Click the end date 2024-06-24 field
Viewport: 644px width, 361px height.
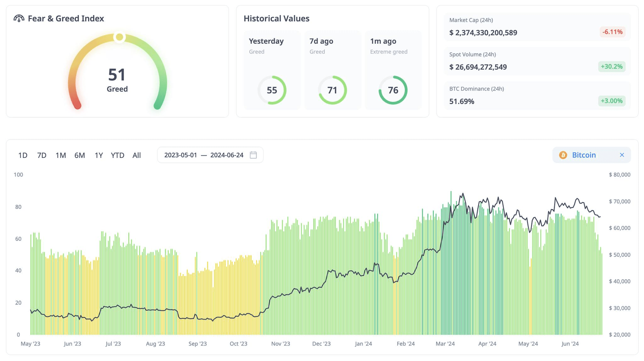(227, 155)
